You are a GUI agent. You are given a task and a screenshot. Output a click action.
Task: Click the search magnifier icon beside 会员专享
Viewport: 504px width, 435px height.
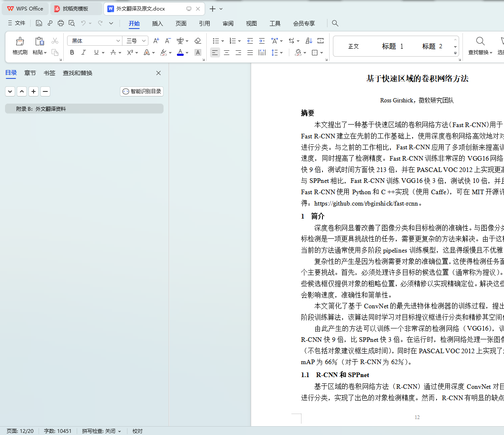(335, 23)
